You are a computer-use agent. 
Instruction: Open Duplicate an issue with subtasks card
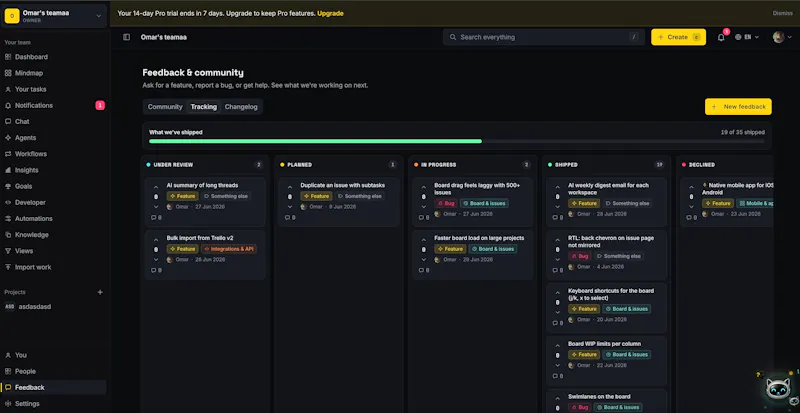pos(339,202)
